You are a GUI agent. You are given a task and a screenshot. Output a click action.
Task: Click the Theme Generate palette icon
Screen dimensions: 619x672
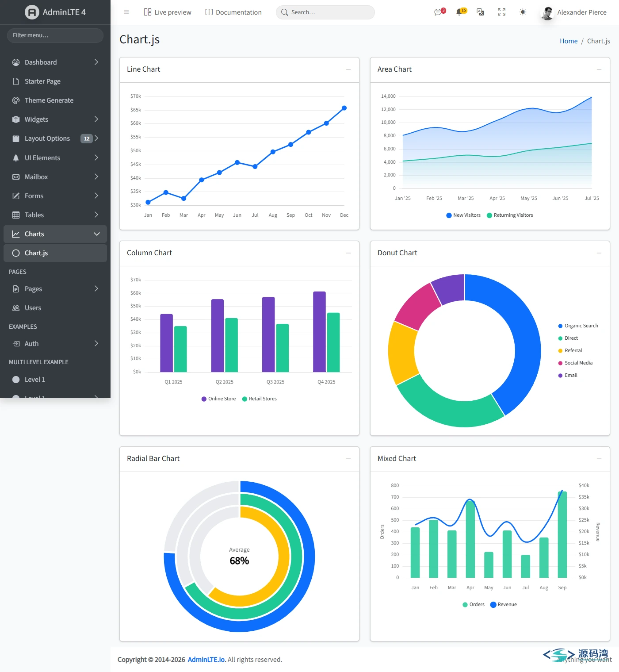coord(16,100)
